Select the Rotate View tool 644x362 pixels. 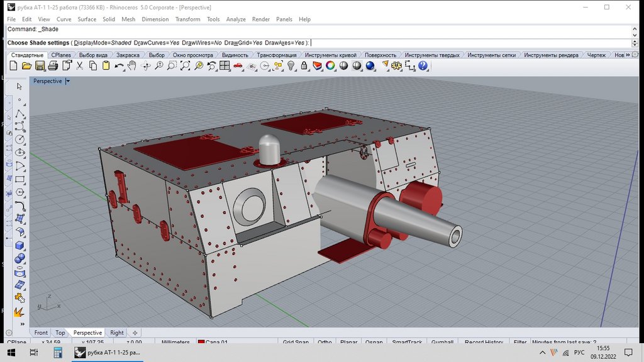pyautogui.click(x=145, y=65)
